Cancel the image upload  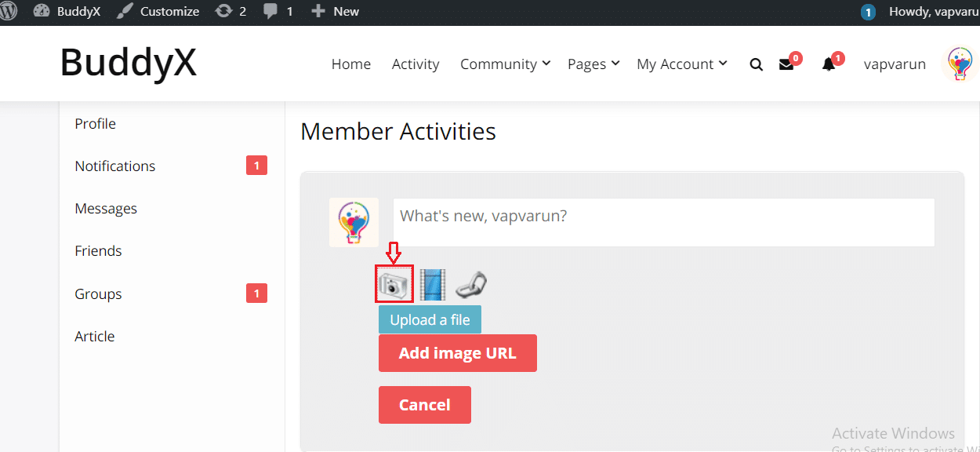tap(424, 404)
